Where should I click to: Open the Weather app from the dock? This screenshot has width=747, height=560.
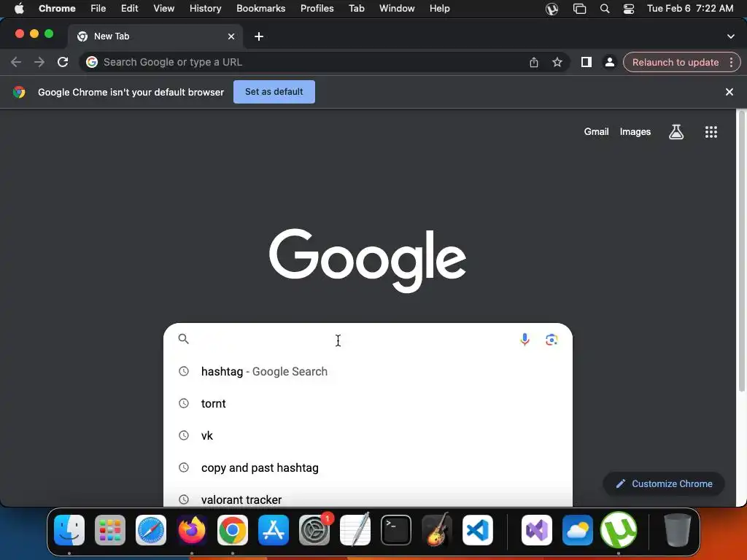coord(578,529)
